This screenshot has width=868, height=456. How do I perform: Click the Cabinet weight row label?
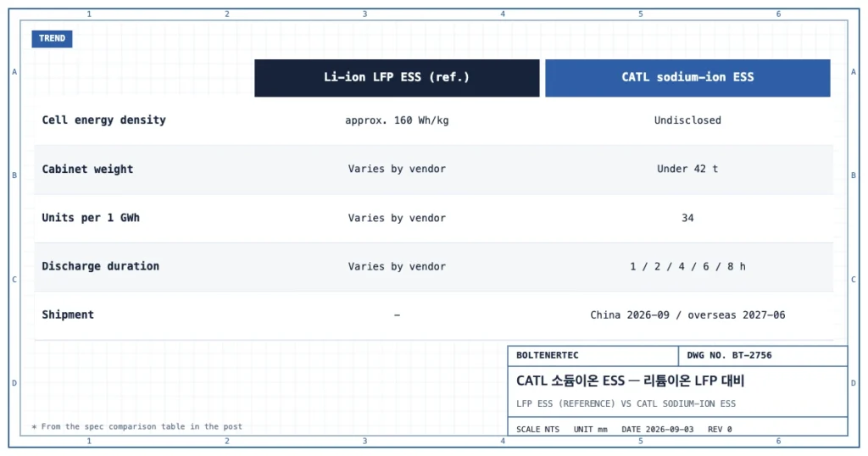(x=87, y=170)
